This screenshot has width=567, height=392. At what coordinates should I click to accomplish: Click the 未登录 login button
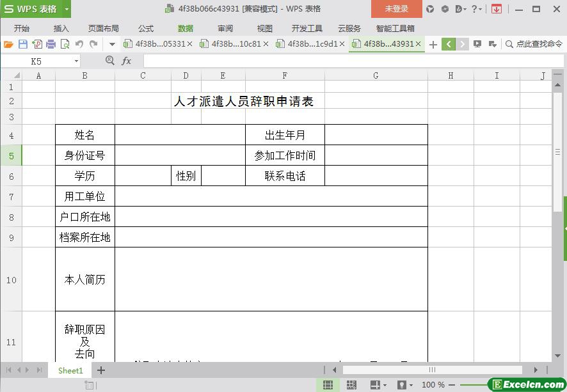point(396,9)
